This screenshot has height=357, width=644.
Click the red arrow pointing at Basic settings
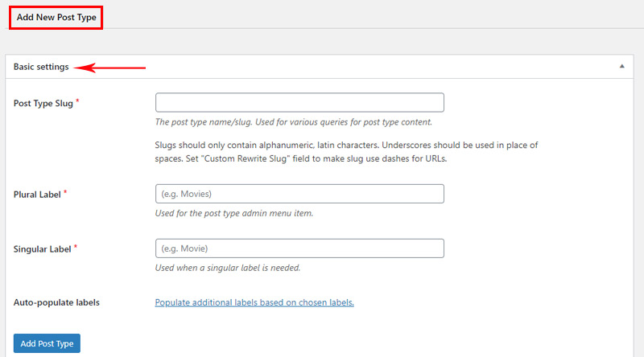(109, 68)
